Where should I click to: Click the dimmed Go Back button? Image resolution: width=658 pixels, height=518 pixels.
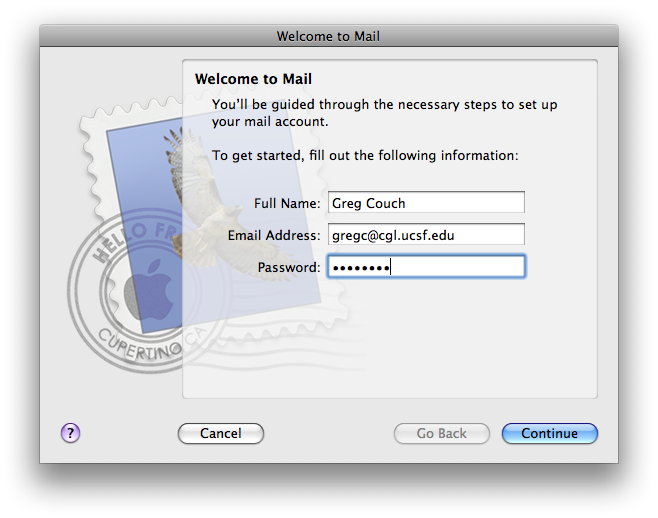(441, 433)
